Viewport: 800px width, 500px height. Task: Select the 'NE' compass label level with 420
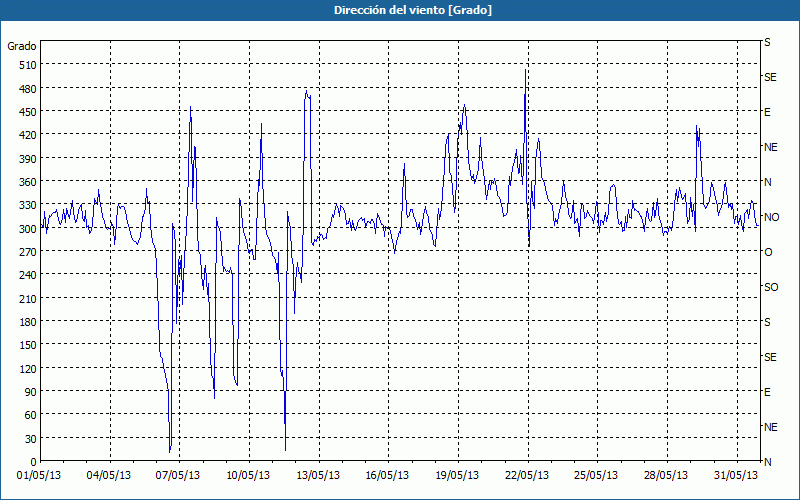pos(771,147)
